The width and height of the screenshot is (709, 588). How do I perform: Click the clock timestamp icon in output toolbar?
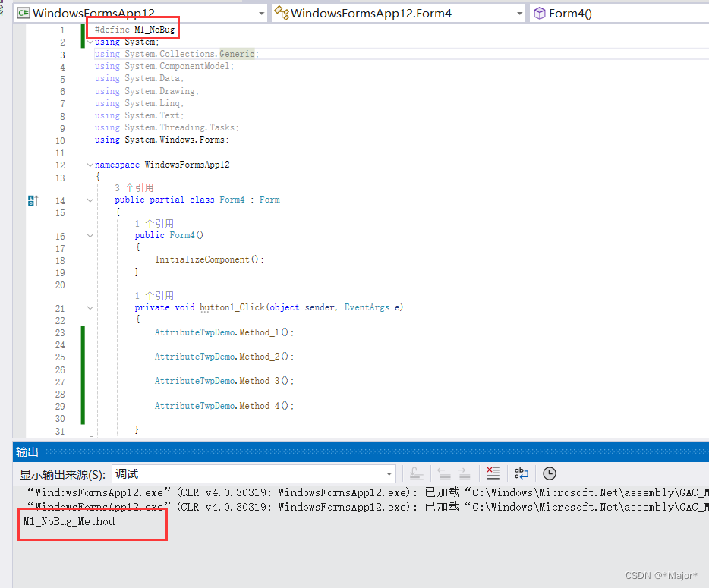tap(550, 473)
